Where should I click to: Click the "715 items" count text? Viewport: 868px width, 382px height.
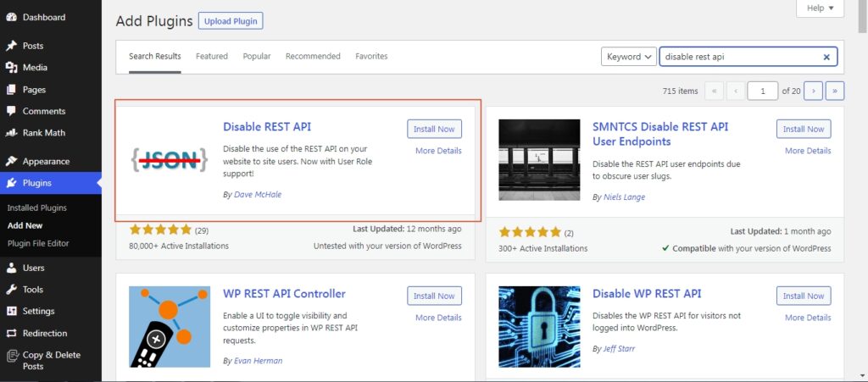pyautogui.click(x=680, y=91)
